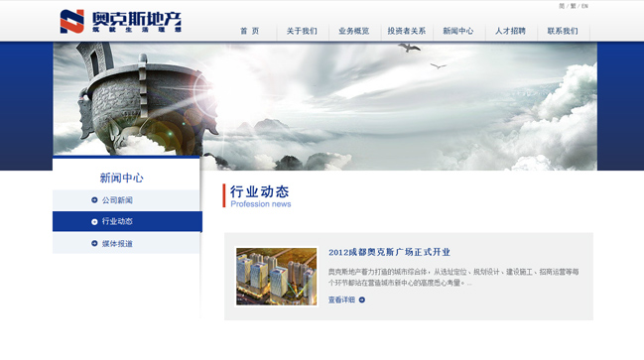Go to 投资者关系 page
This screenshot has height=360, width=644.
coord(407,31)
